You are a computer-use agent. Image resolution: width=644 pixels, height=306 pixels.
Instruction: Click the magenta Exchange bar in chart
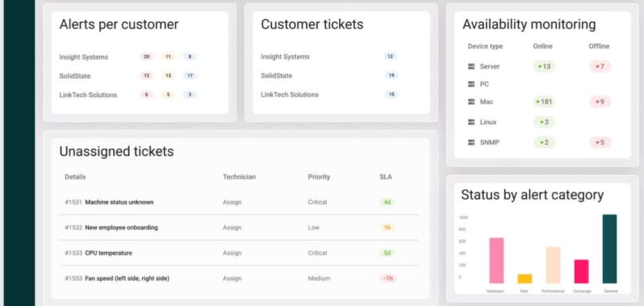pyautogui.click(x=581, y=271)
